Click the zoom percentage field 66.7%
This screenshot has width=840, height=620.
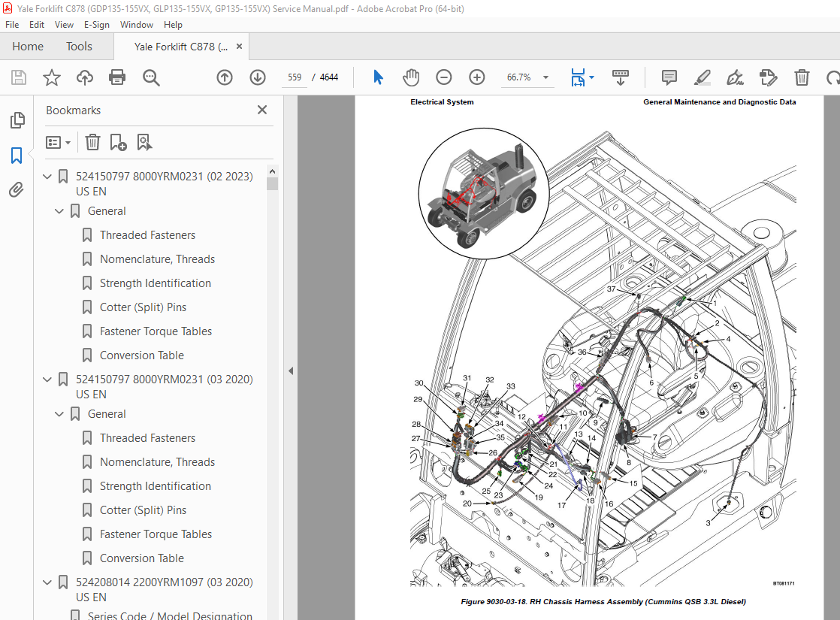point(518,77)
